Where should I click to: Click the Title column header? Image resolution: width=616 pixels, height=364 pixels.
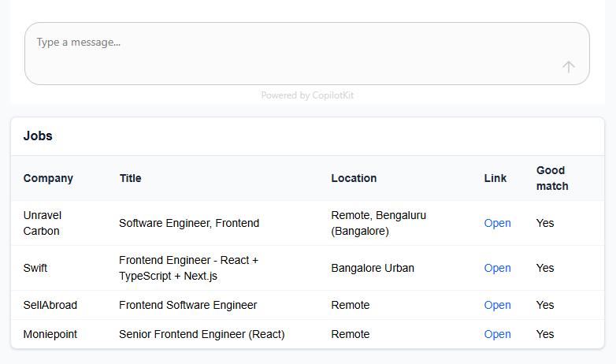coord(131,178)
